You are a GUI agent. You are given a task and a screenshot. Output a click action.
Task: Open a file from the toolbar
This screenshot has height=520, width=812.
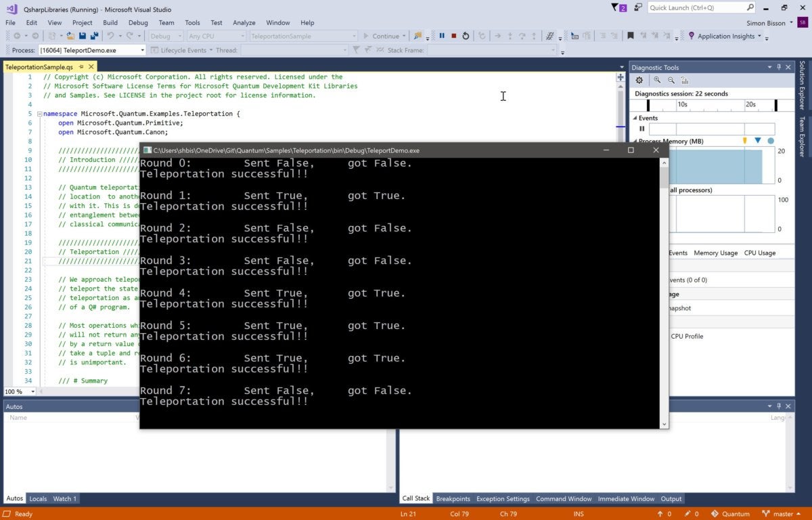pos(70,36)
